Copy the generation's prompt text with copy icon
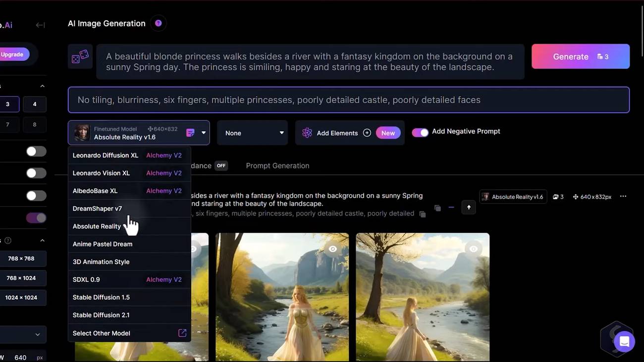The image size is (644, 362). [x=437, y=208]
